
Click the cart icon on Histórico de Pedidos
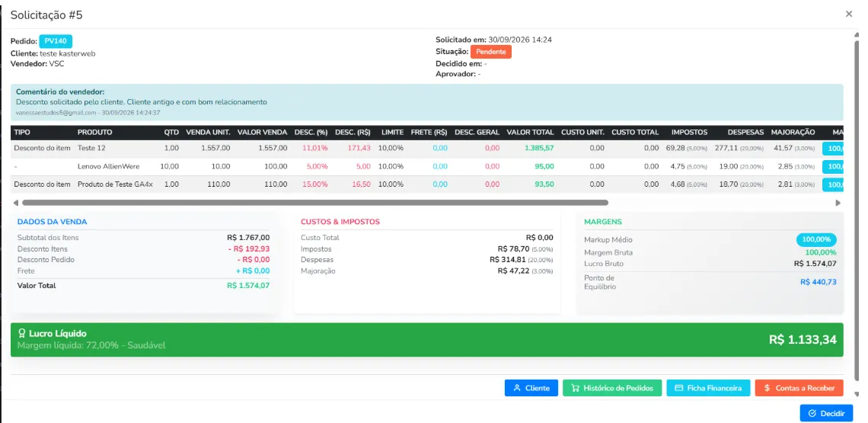point(575,388)
